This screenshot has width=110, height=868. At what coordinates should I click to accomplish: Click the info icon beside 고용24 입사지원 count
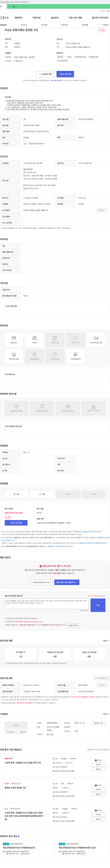point(96,652)
